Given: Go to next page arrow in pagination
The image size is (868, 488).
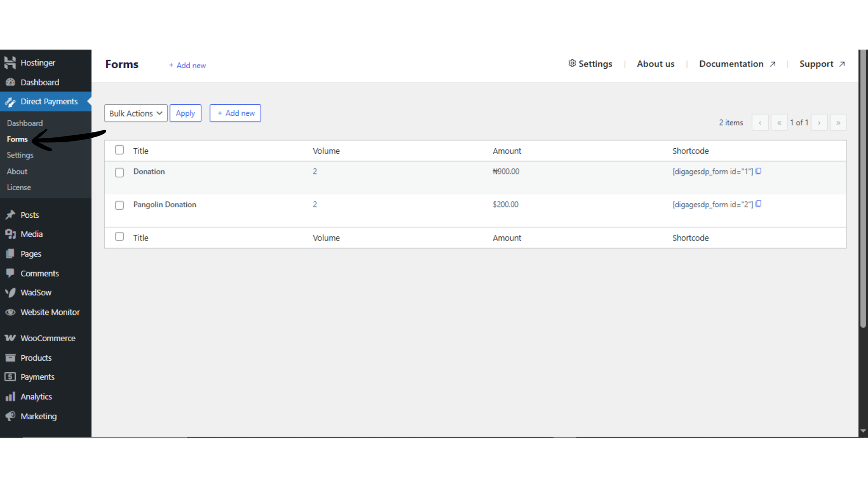Looking at the screenshot, I should (x=819, y=123).
